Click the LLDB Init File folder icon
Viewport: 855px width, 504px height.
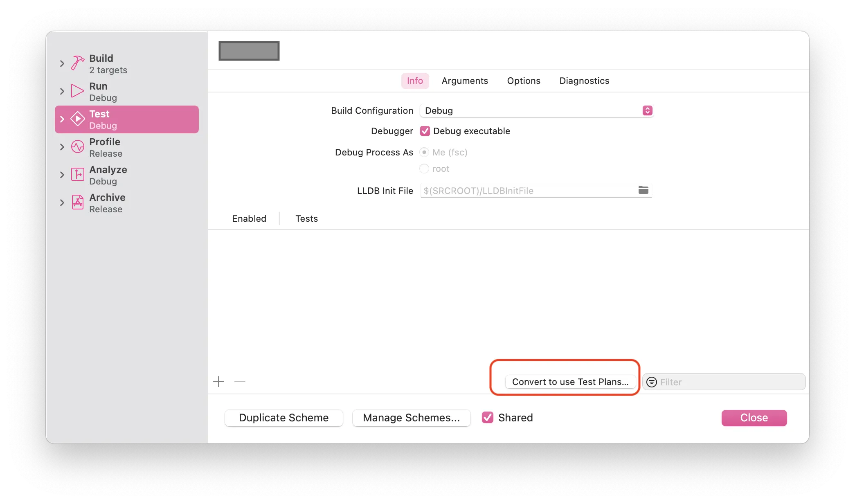[x=643, y=190]
